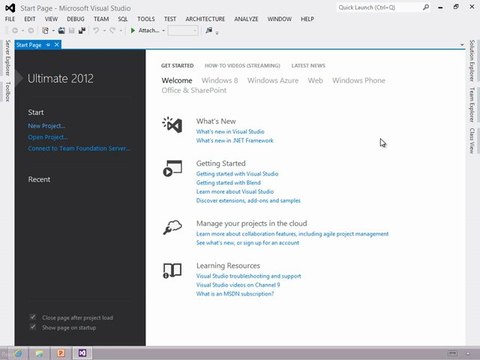Open the TOOLS menu

pos(146,19)
